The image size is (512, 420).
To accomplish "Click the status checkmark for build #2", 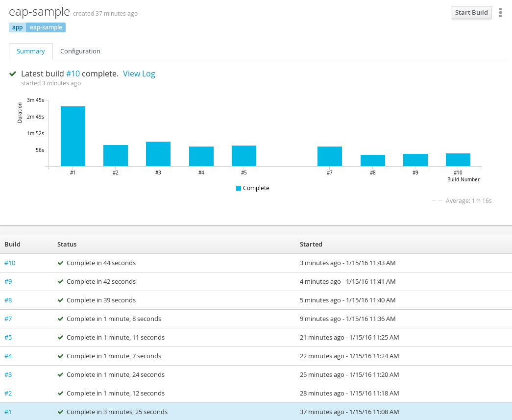I will tap(61, 393).
